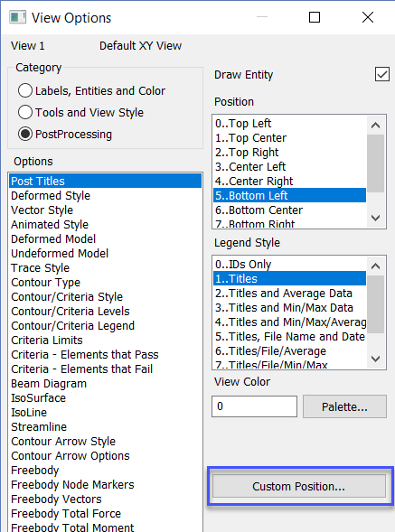Choose 3..Center Left position

click(290, 167)
